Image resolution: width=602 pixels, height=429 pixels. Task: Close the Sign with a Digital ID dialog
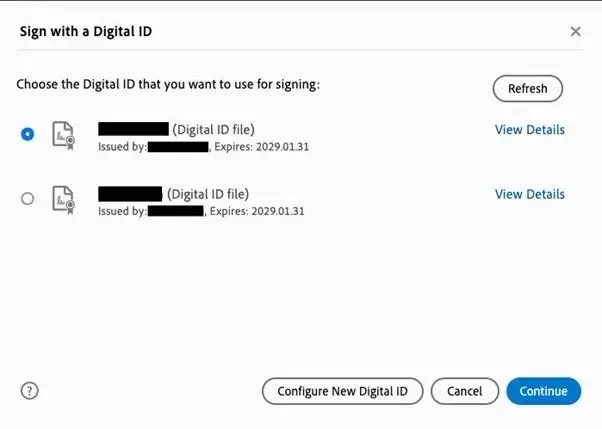575,31
